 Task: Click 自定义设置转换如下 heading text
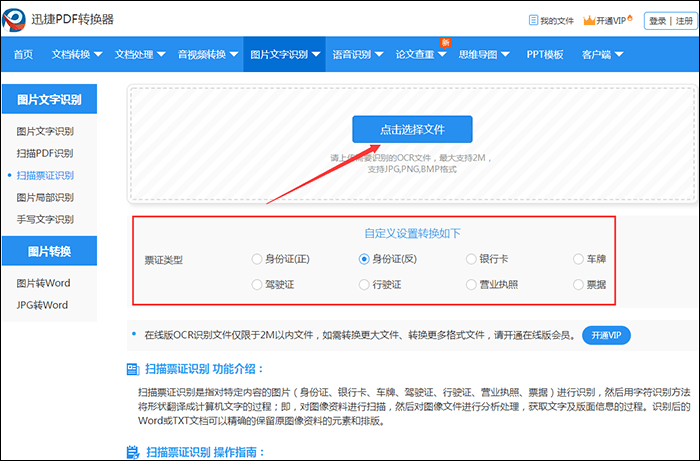pos(412,233)
